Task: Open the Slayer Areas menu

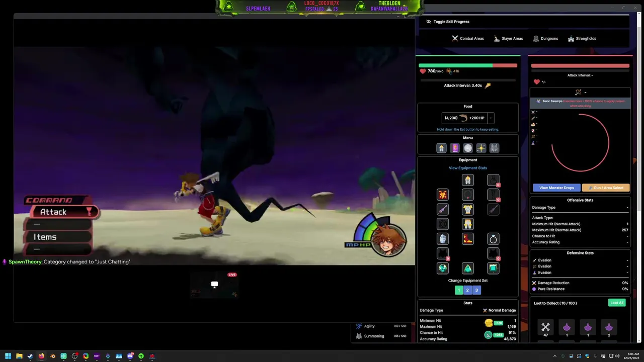Action: 508,38
